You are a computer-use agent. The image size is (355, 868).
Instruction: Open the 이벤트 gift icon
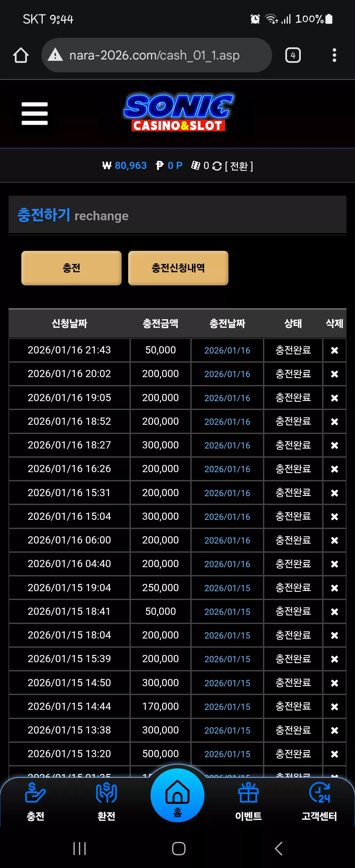(x=248, y=802)
